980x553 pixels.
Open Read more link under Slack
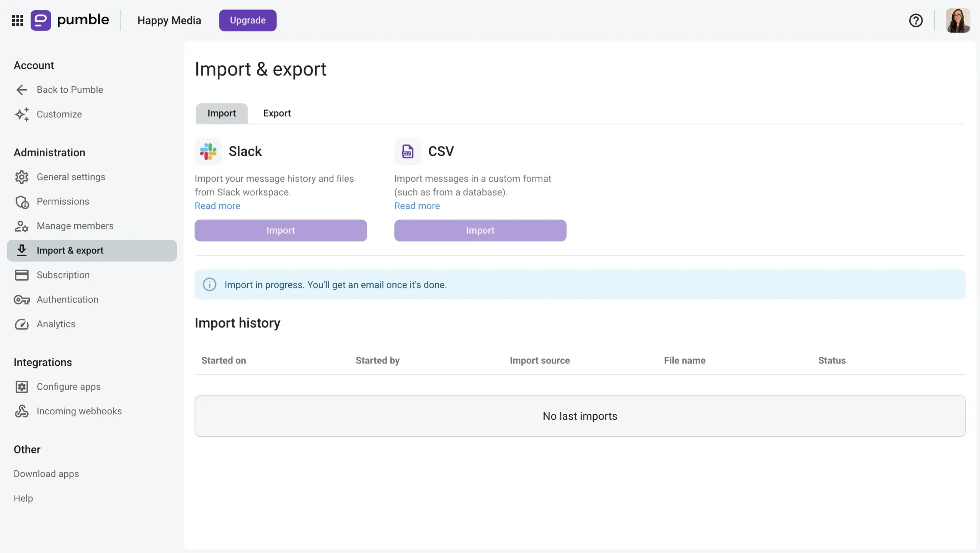(217, 206)
